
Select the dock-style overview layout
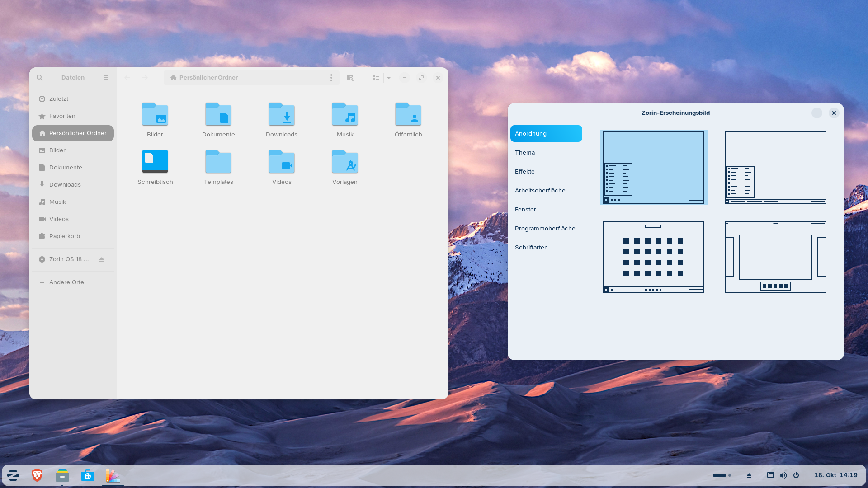(x=775, y=257)
